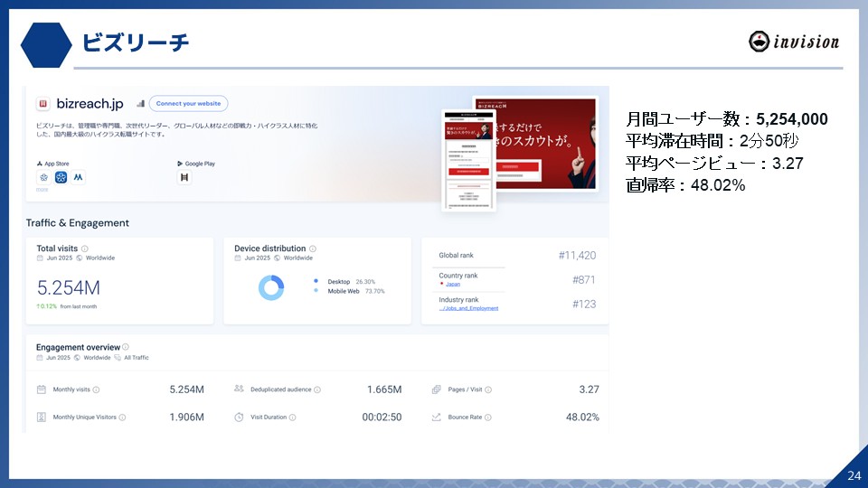
Task: Click the 1.906M unique visitors value
Action: click(186, 418)
